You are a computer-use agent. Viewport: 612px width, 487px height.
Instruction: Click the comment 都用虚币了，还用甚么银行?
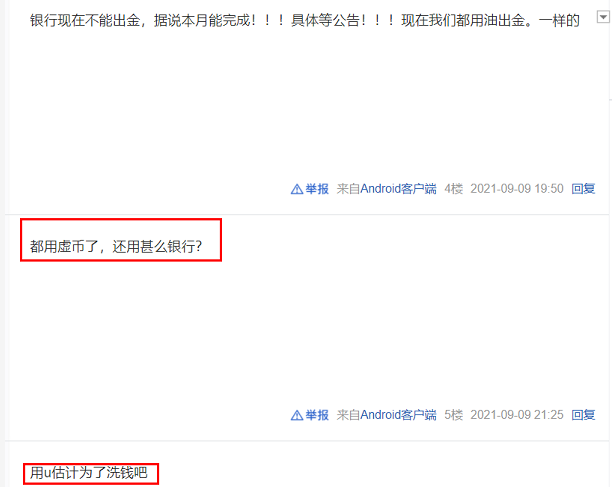click(116, 247)
